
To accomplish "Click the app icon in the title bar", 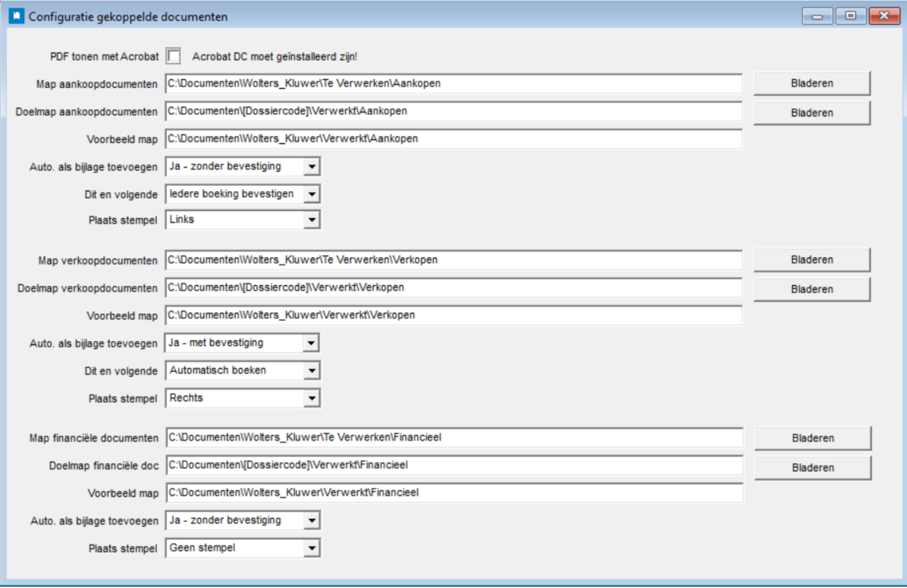I will pyautogui.click(x=16, y=16).
